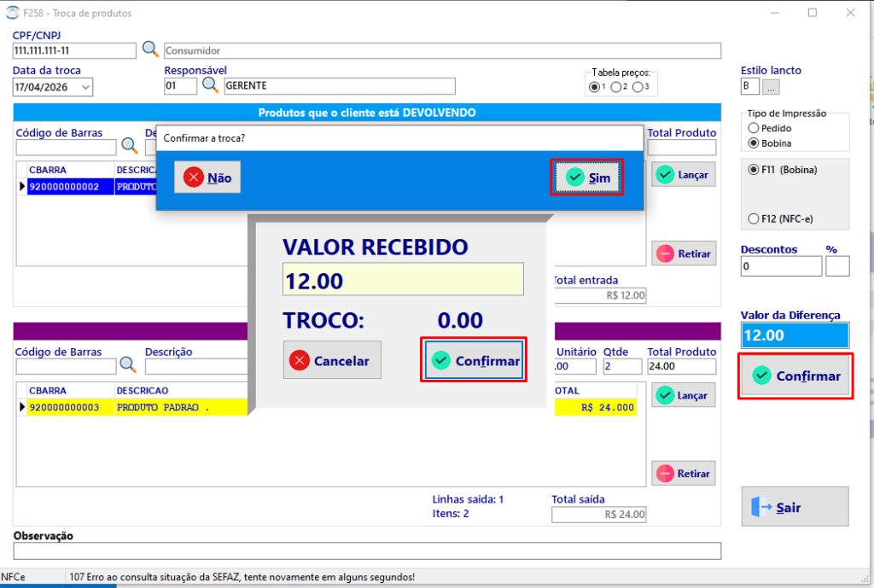Image resolution: width=874 pixels, height=588 pixels.
Task: Cancel the Valor Recebido dialog
Action: (332, 360)
